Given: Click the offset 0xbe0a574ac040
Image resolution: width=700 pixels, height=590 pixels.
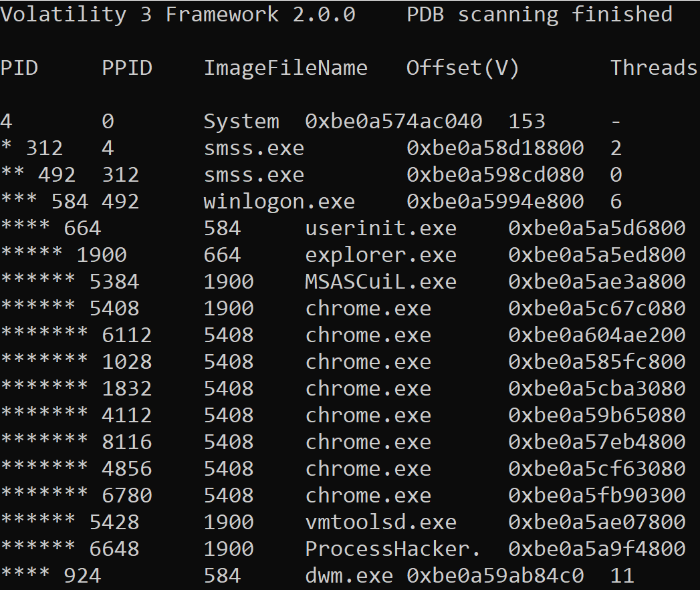Looking at the screenshot, I should coord(393,121).
